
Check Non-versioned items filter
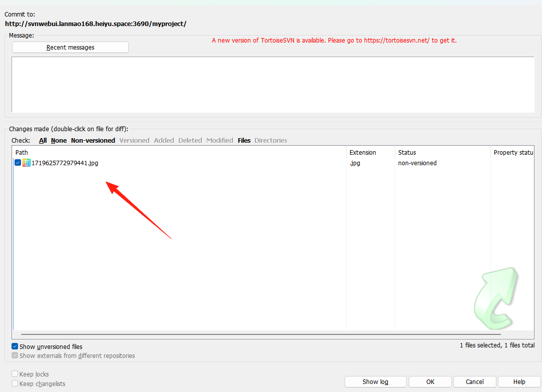point(93,141)
